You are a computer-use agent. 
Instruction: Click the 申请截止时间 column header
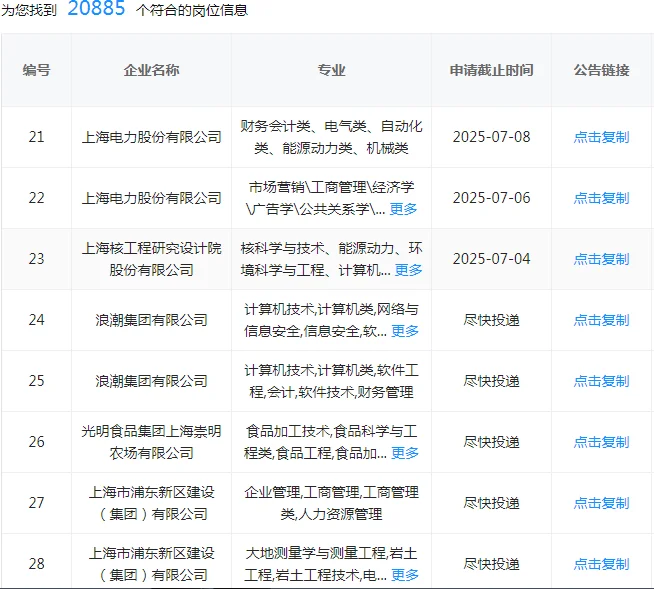pyautogui.click(x=491, y=70)
